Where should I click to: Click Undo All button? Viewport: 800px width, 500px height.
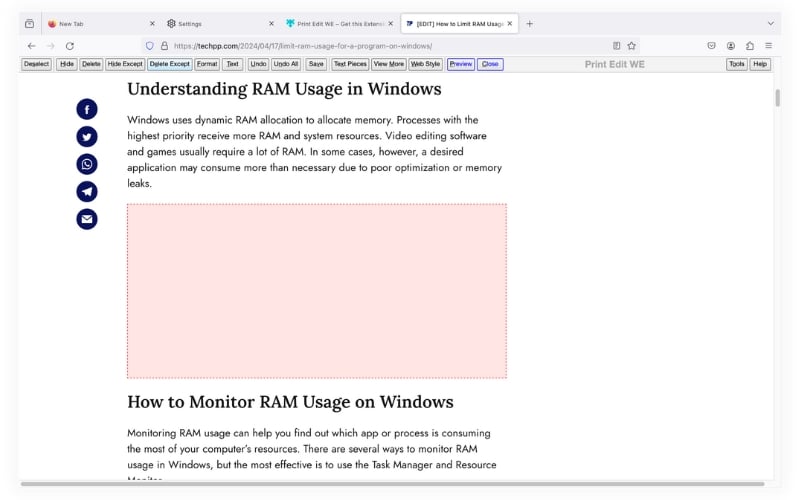[286, 64]
